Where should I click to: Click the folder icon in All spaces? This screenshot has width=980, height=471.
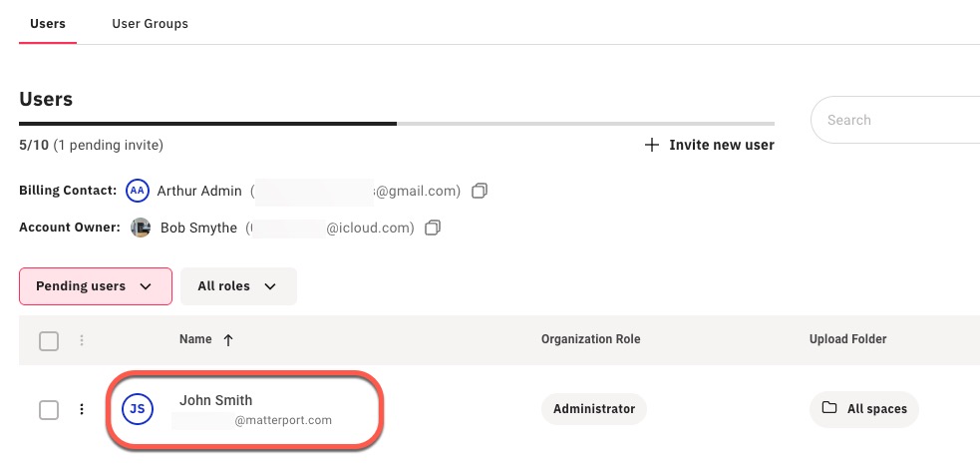[828, 408]
